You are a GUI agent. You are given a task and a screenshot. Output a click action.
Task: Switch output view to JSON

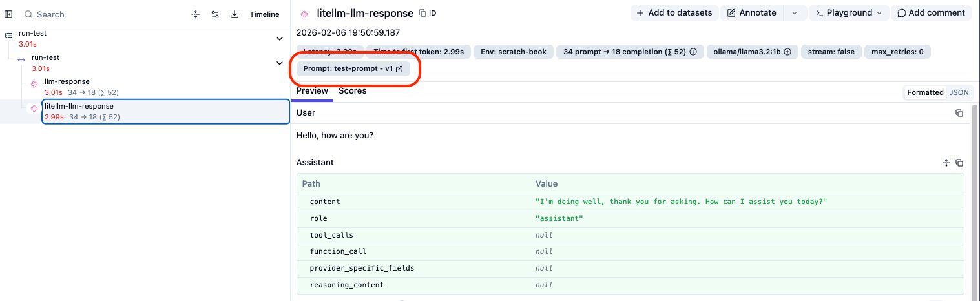coord(959,92)
